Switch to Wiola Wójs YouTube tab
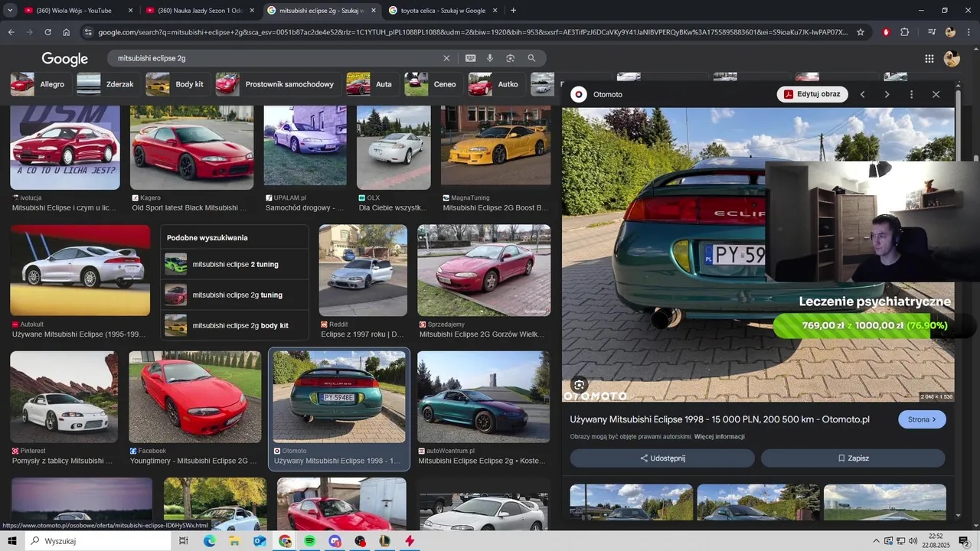The width and height of the screenshot is (980, 551). (x=79, y=11)
